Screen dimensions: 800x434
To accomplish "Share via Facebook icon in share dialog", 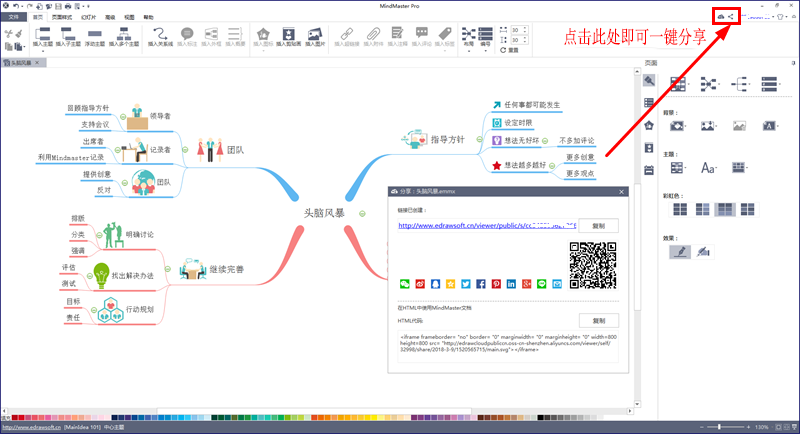I will point(481,284).
